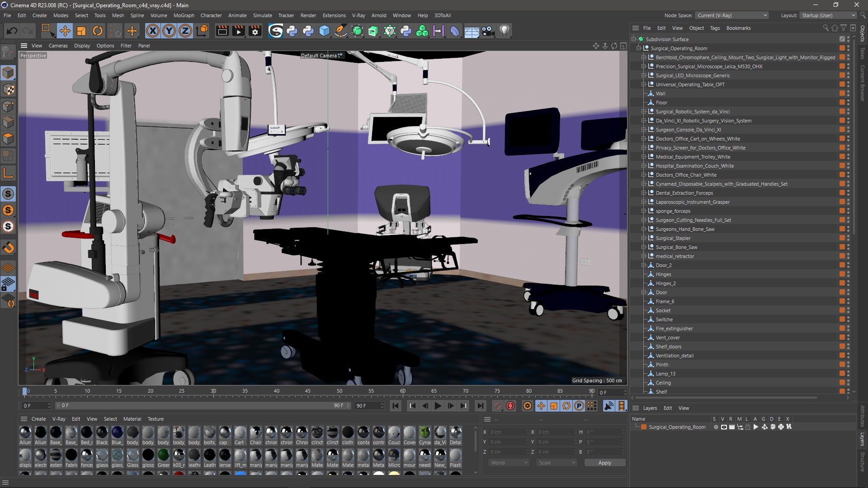
Task: Add a Light object
Action: [x=505, y=31]
